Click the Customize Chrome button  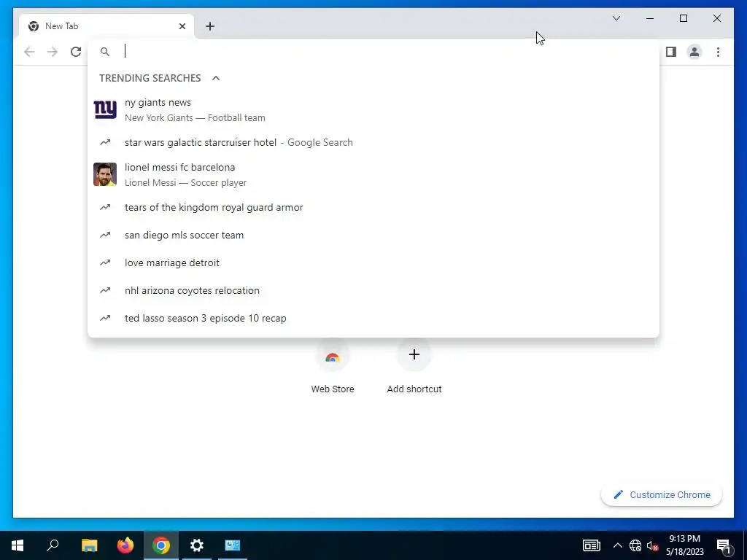pyautogui.click(x=662, y=495)
